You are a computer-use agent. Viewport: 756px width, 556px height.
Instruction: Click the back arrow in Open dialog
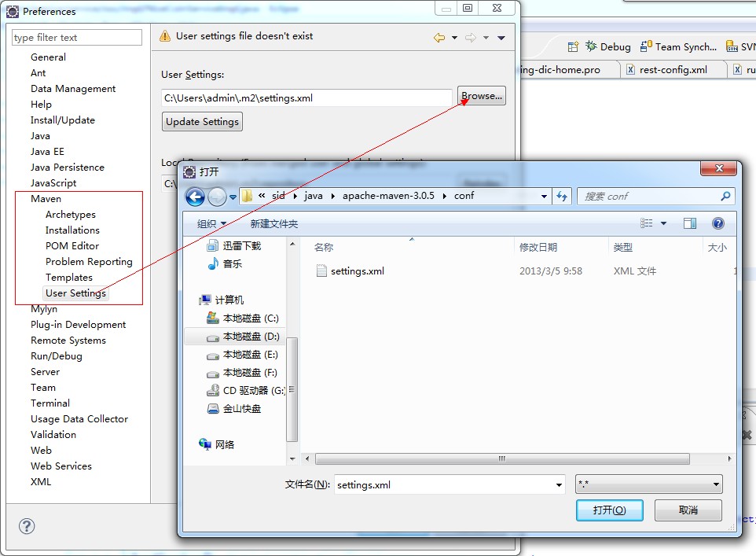195,197
